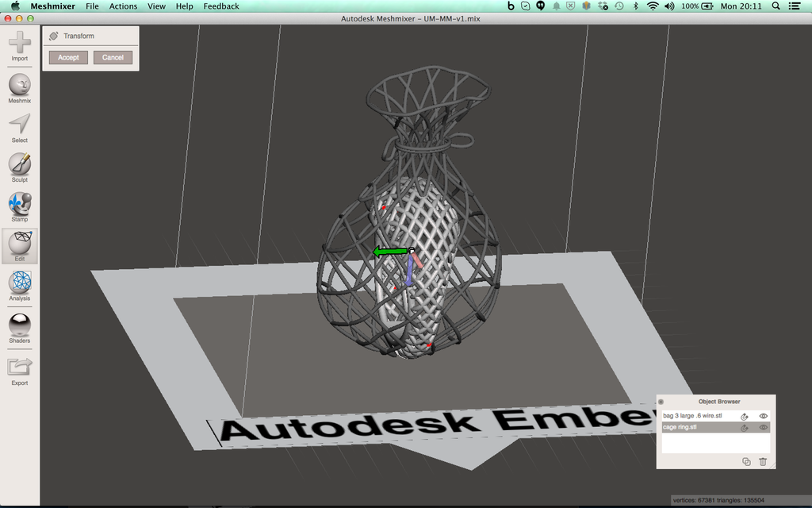Click the blue axis handle of the gizmo
812x508 pixels.
[410, 270]
